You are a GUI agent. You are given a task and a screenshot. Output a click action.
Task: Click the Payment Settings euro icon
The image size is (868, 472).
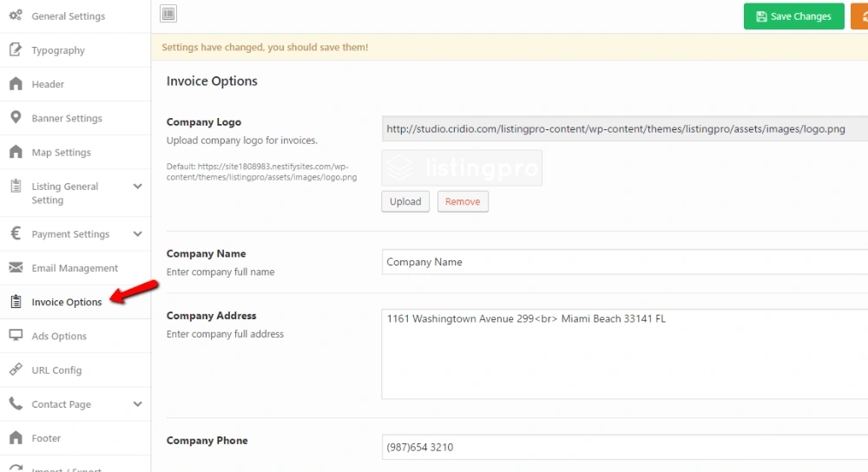[16, 233]
